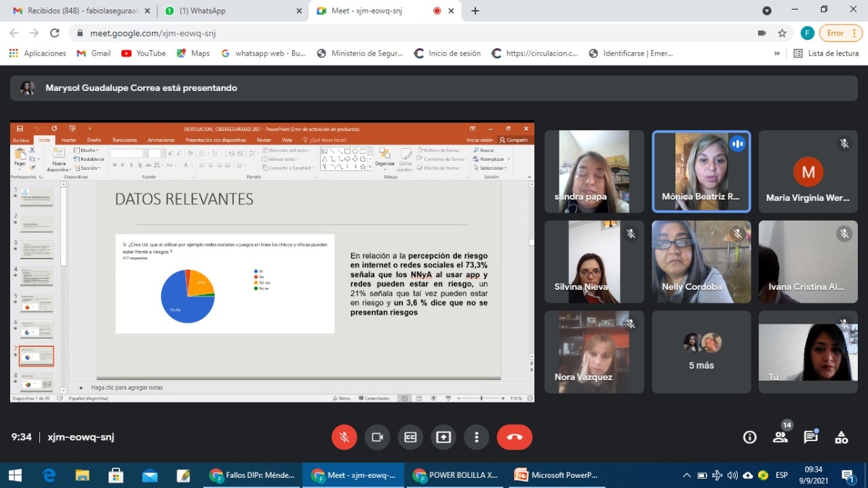Show the participants list with 14 badge

[781, 437]
